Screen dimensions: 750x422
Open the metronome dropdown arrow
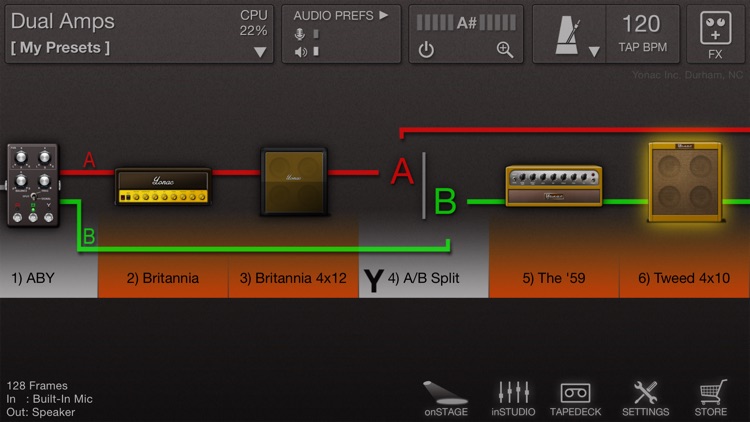(x=594, y=51)
